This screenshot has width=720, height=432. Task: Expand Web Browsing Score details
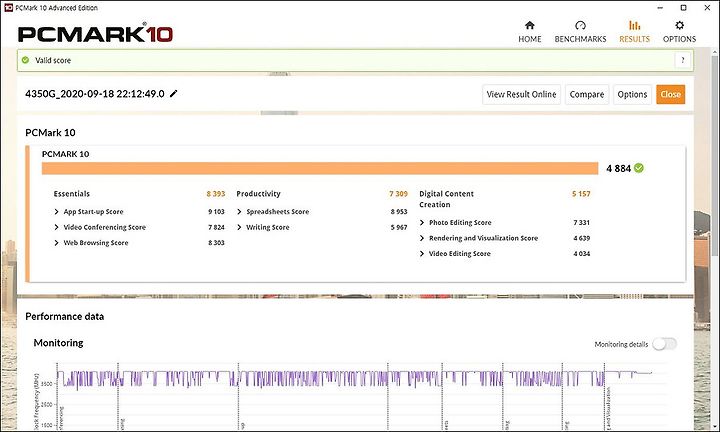click(56, 243)
